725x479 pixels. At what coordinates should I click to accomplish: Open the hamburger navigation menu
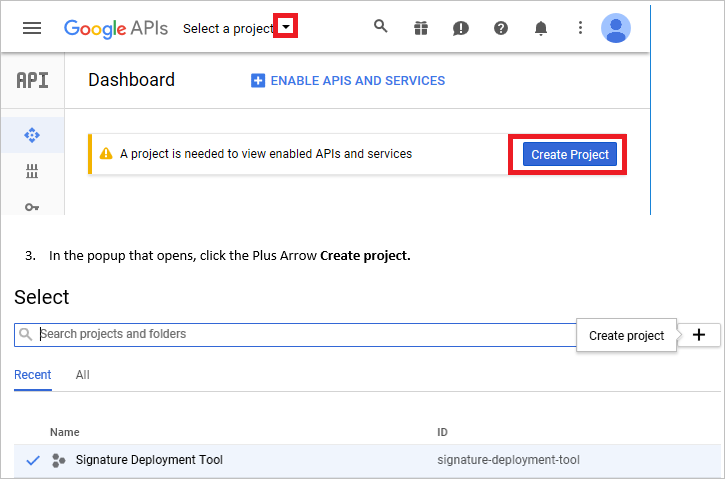[x=32, y=28]
